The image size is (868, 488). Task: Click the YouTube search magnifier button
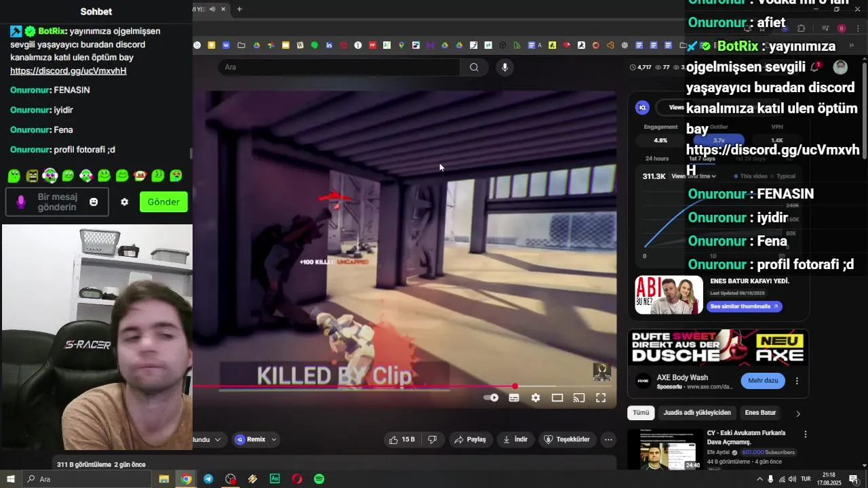click(474, 67)
